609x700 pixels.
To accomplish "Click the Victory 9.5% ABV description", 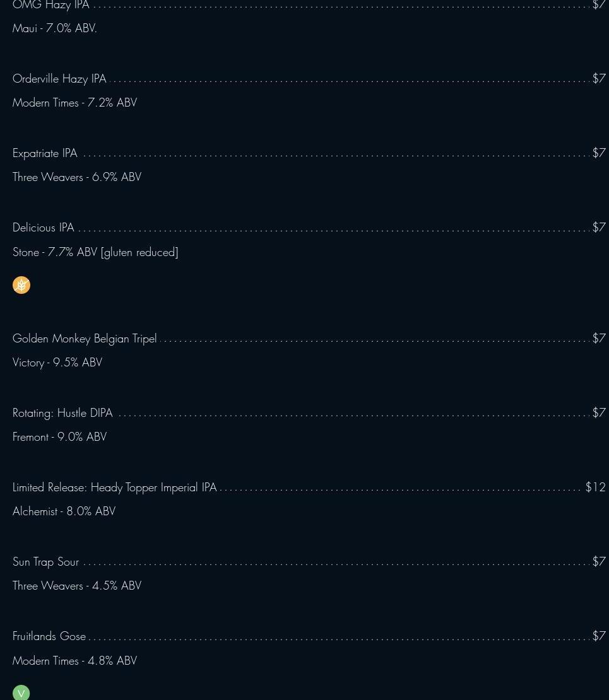I will tap(57, 363).
